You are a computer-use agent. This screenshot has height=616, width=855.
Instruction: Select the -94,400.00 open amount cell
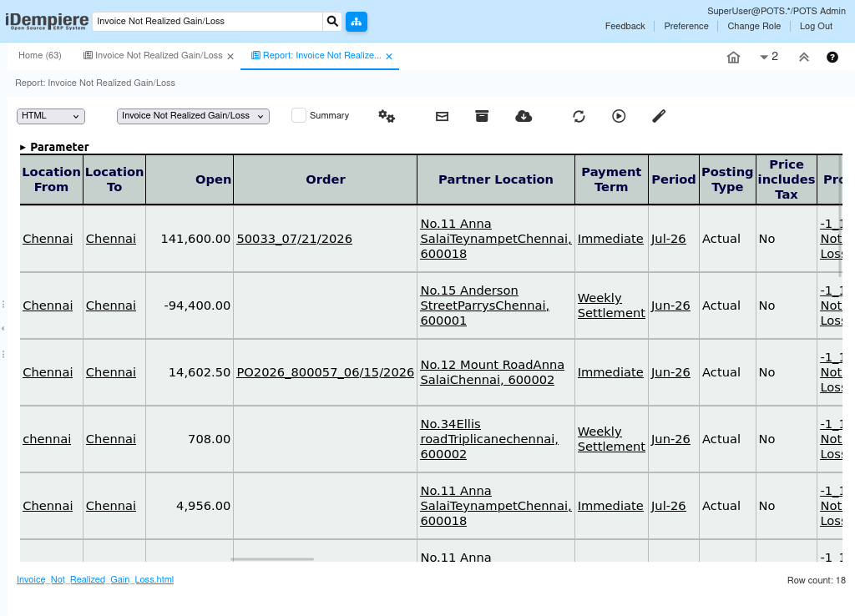[190, 305]
